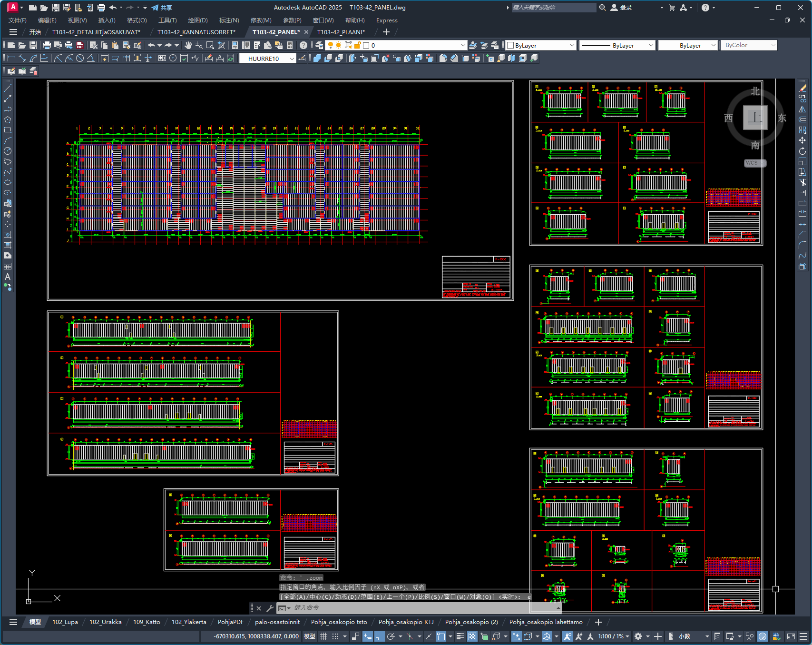Click the Plot printer icon
812x645 pixels.
[x=47, y=45]
